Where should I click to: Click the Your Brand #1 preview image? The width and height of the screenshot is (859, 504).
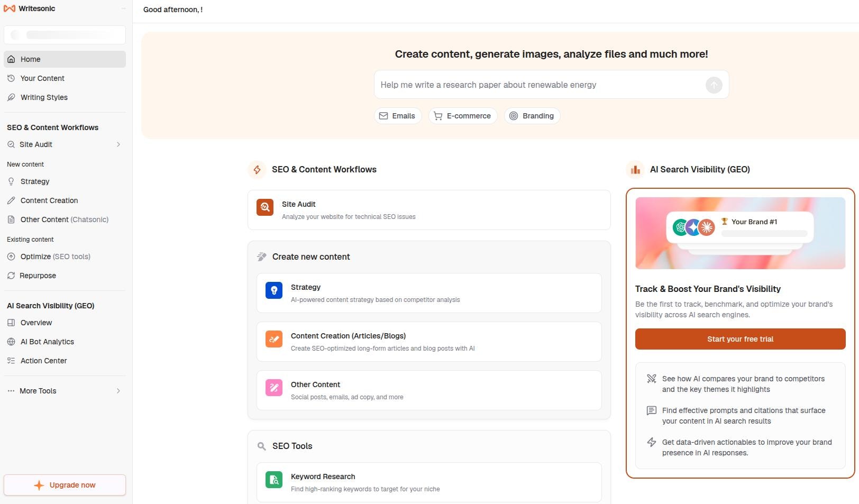[x=740, y=233]
